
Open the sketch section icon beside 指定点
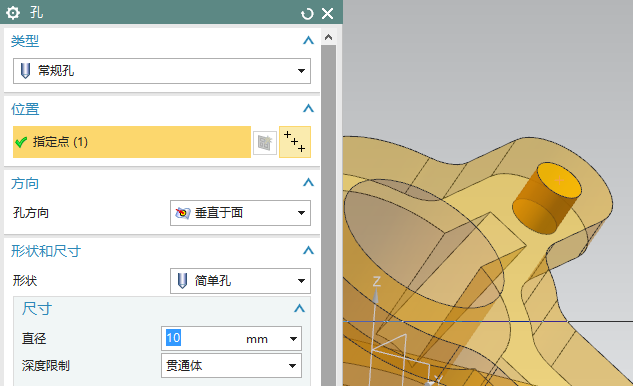[x=265, y=142]
